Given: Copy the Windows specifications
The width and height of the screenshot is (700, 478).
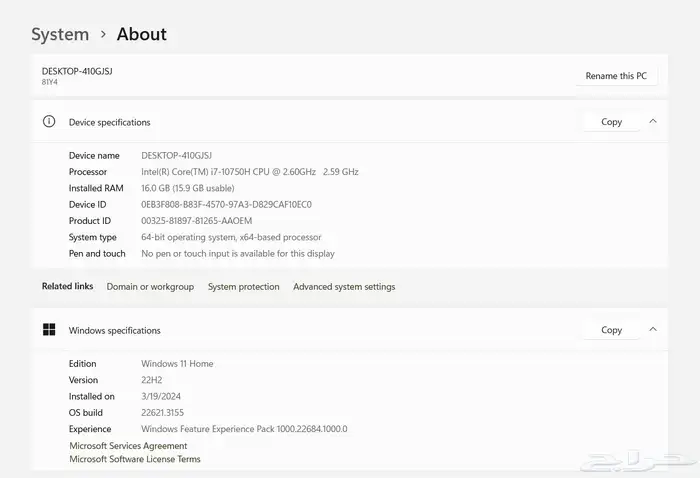Looking at the screenshot, I should tap(611, 330).
